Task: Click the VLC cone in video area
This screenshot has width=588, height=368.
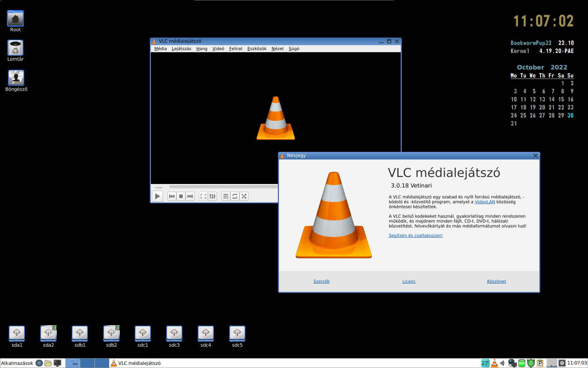Action: coord(276,118)
